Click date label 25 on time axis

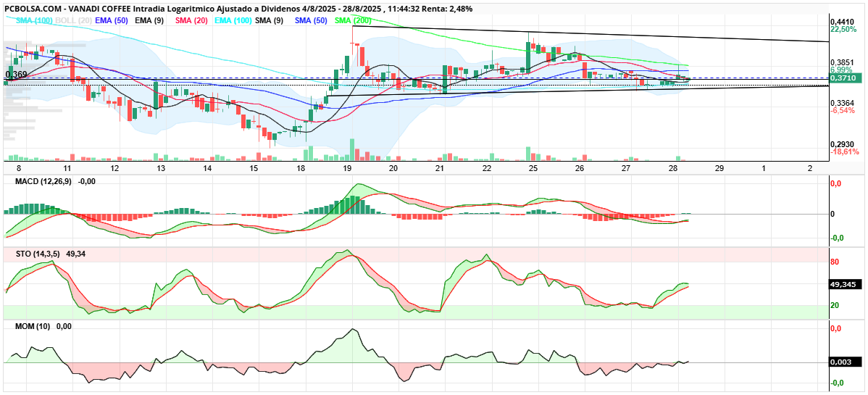pos(533,168)
